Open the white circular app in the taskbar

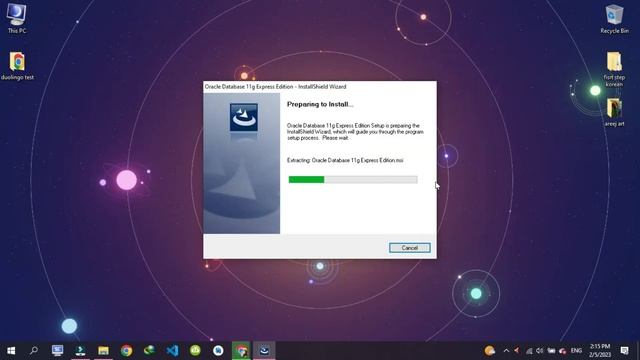click(218, 351)
